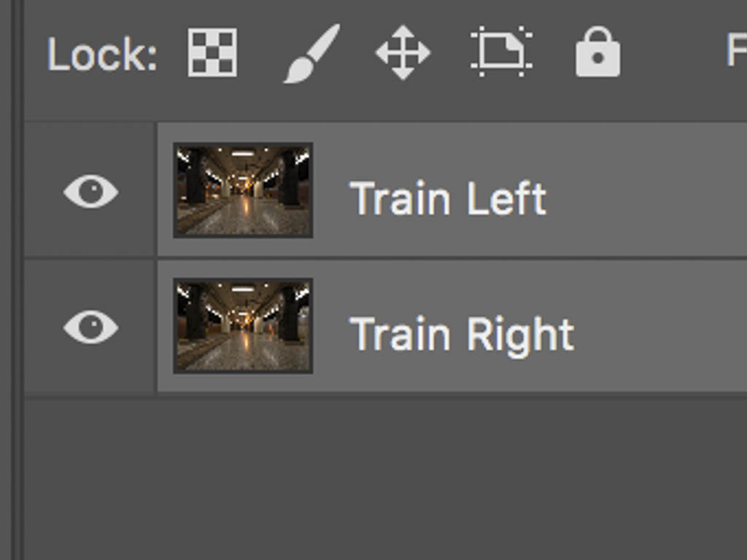Viewport: 747px width, 560px height.
Task: Click the Train Right layer thumbnail
Action: [x=243, y=326]
